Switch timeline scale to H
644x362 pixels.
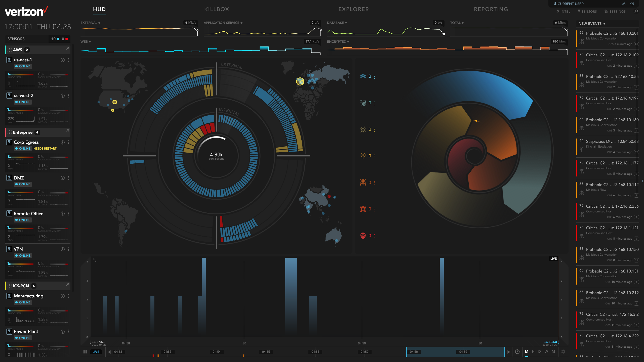point(533,352)
